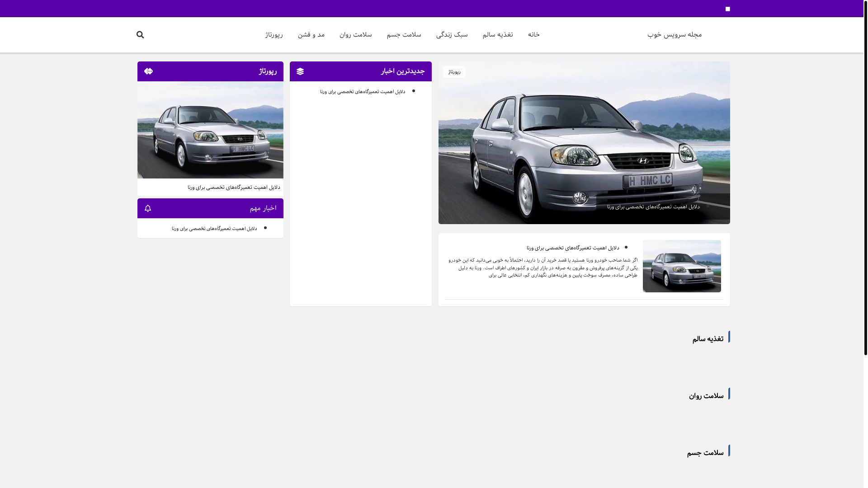Open the سبک زندگی menu item

click(x=452, y=35)
